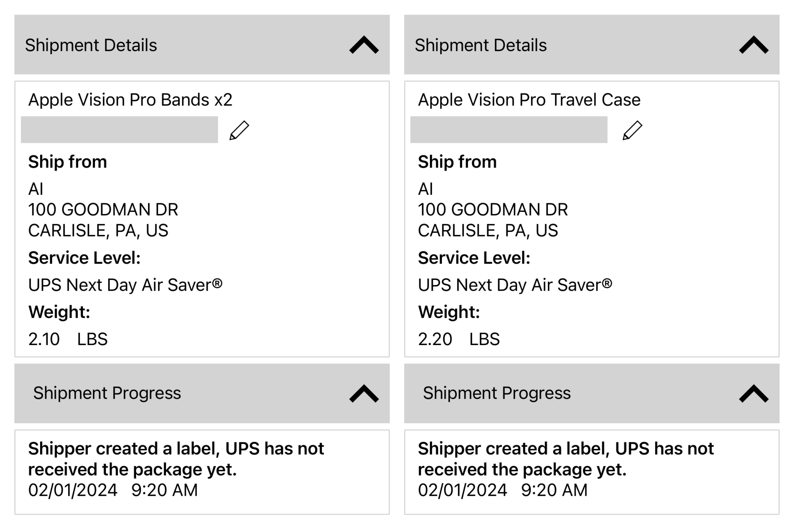794x532 pixels.
Task: Click right CARLISLE, PA, US address line
Action: (x=488, y=230)
